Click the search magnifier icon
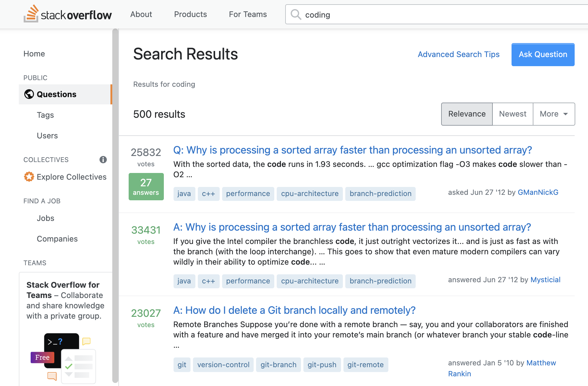This screenshot has width=588, height=386. pos(296,14)
